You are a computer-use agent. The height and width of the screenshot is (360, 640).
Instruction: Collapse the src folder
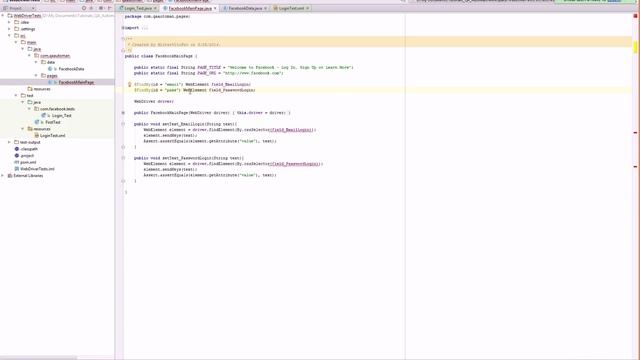9,36
